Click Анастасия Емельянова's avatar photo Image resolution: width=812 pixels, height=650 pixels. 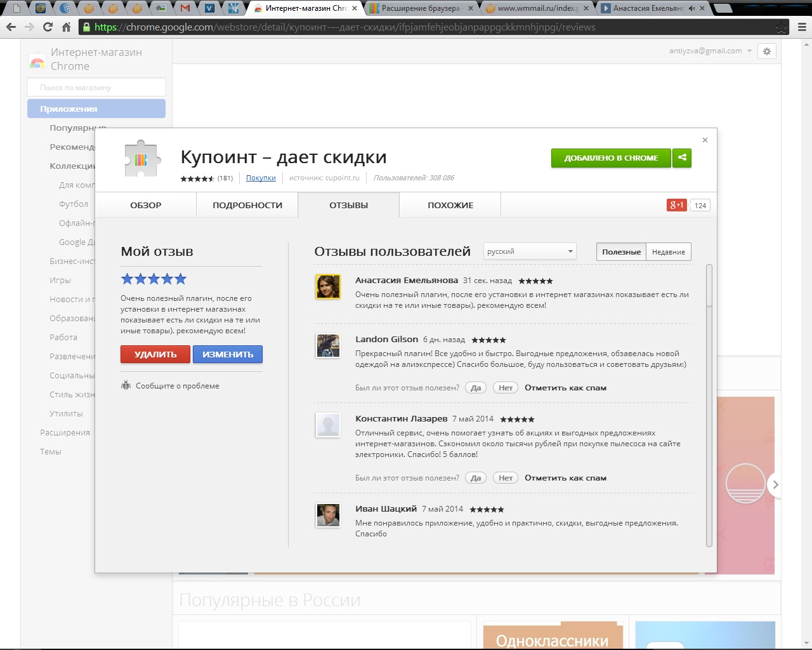point(328,287)
